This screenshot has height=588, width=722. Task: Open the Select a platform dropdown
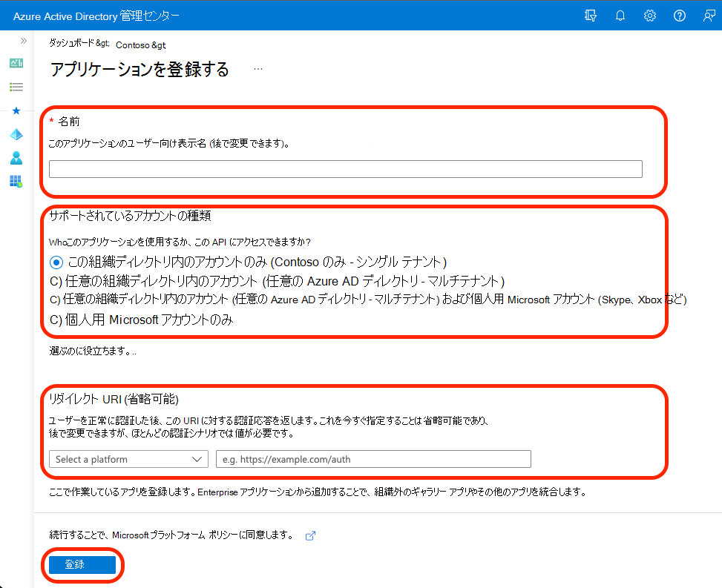128,459
